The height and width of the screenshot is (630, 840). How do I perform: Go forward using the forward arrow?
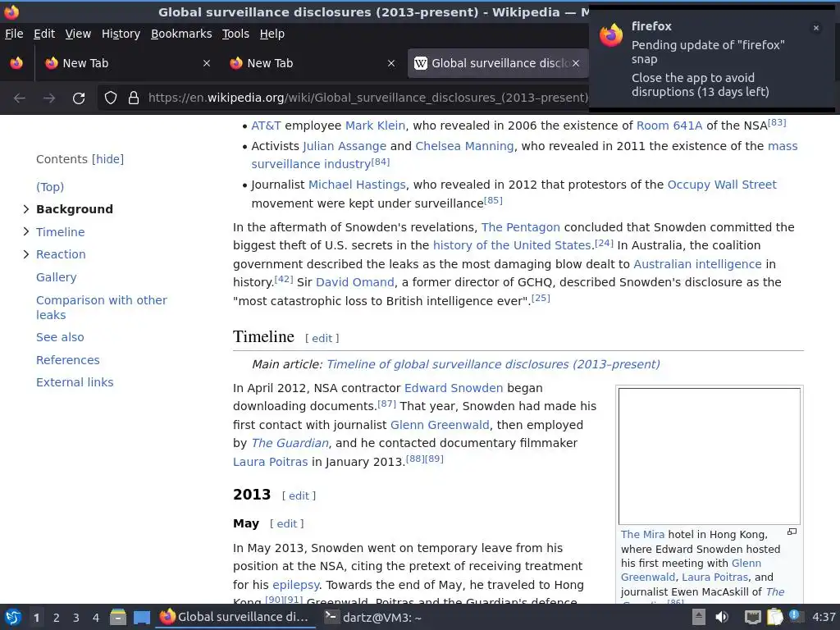click(49, 98)
